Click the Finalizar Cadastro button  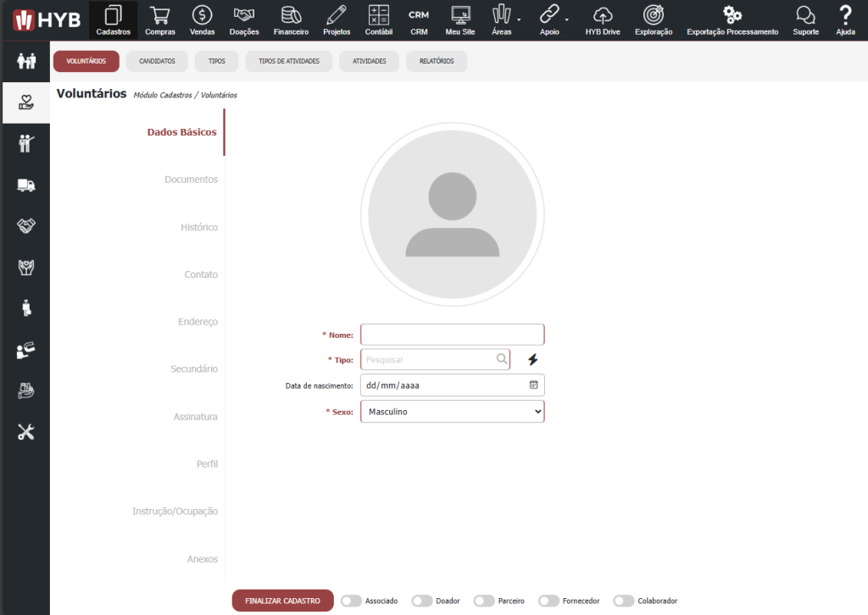coord(282,601)
